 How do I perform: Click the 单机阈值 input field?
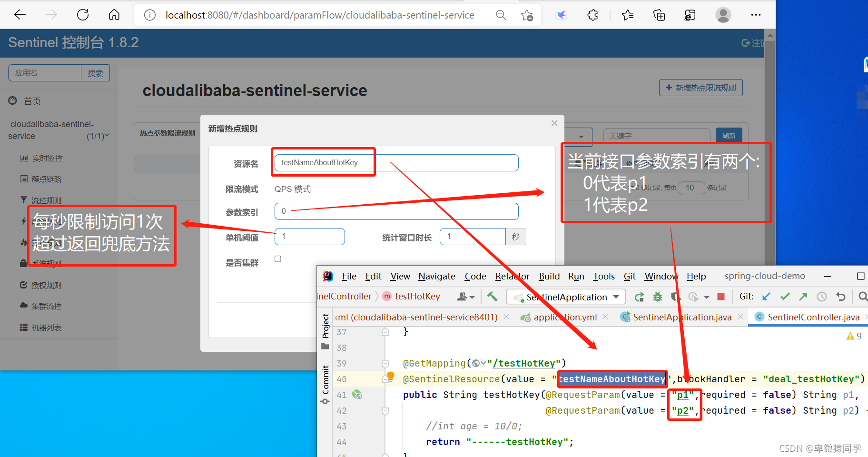(x=309, y=237)
